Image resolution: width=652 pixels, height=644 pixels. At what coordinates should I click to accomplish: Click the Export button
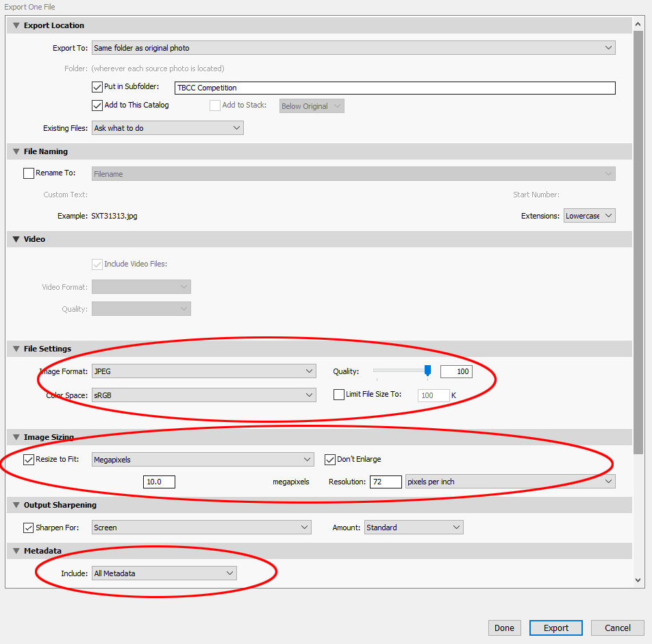coord(555,628)
